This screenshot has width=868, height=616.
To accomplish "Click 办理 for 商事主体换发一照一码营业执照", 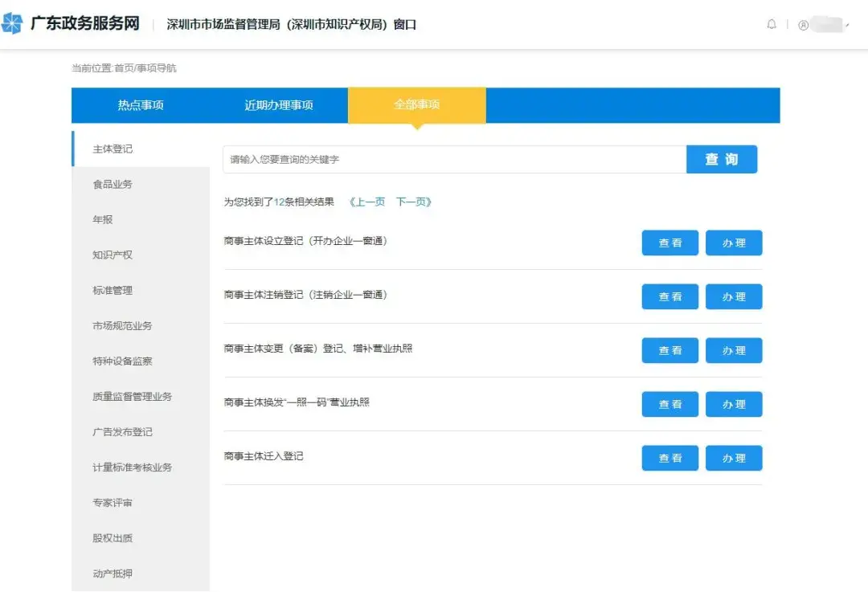I will (x=733, y=404).
